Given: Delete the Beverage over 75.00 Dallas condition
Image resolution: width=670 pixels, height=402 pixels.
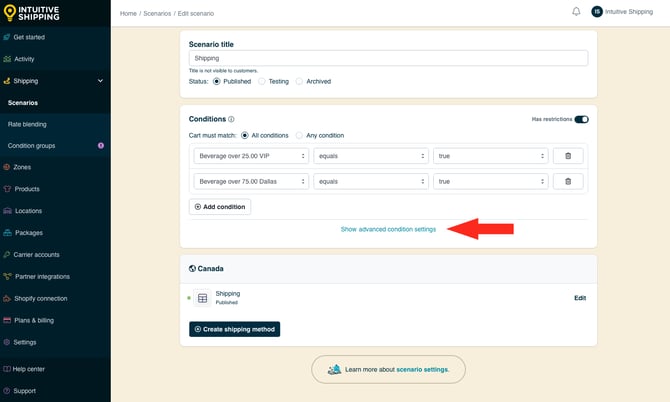Looking at the screenshot, I should 568,182.
